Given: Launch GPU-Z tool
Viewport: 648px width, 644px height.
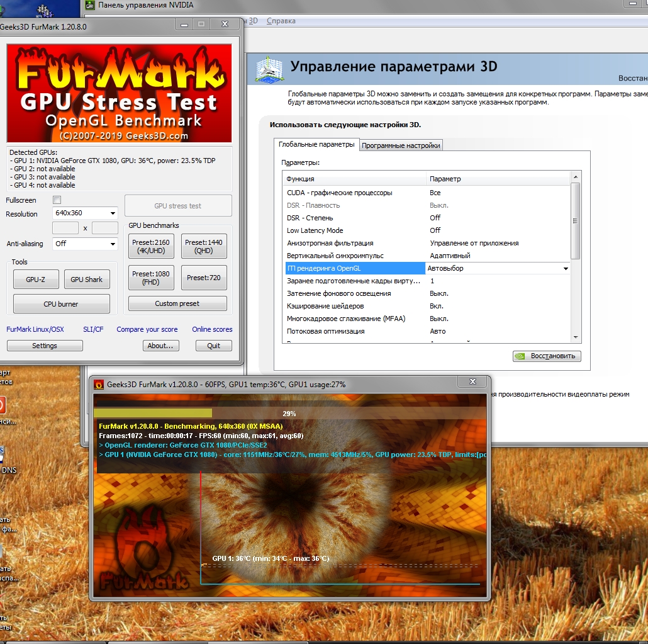Looking at the screenshot, I should [36, 280].
